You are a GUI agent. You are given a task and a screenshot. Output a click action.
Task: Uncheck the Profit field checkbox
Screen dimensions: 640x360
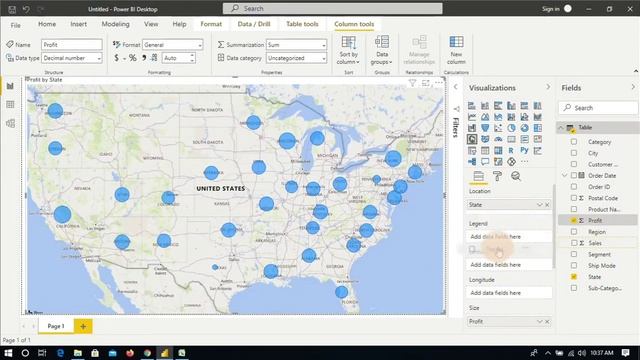(574, 220)
